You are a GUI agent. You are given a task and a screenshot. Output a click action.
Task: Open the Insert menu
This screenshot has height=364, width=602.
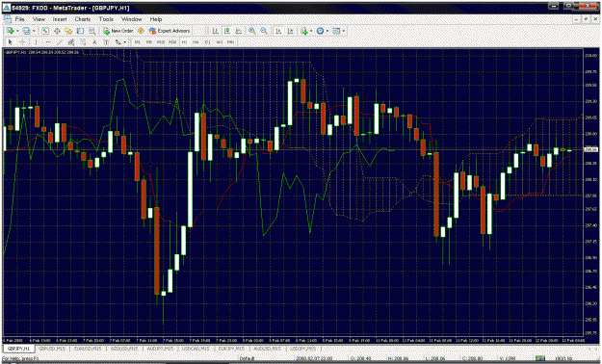click(x=60, y=19)
